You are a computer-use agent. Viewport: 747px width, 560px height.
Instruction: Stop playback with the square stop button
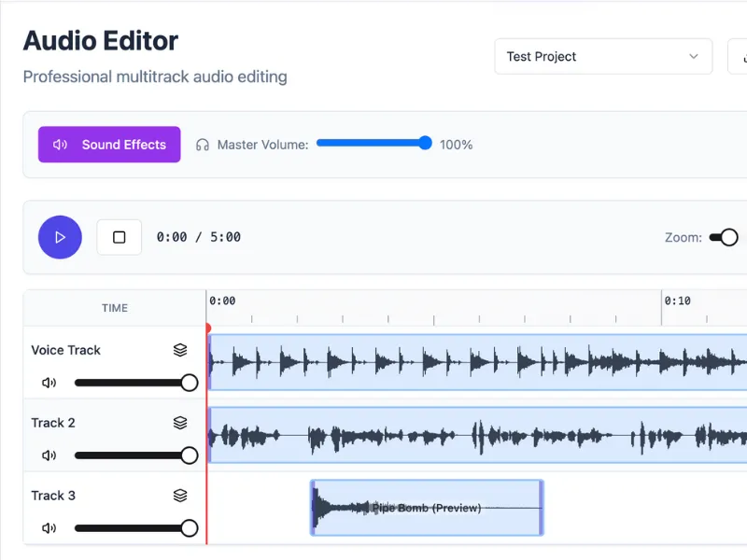tap(120, 237)
